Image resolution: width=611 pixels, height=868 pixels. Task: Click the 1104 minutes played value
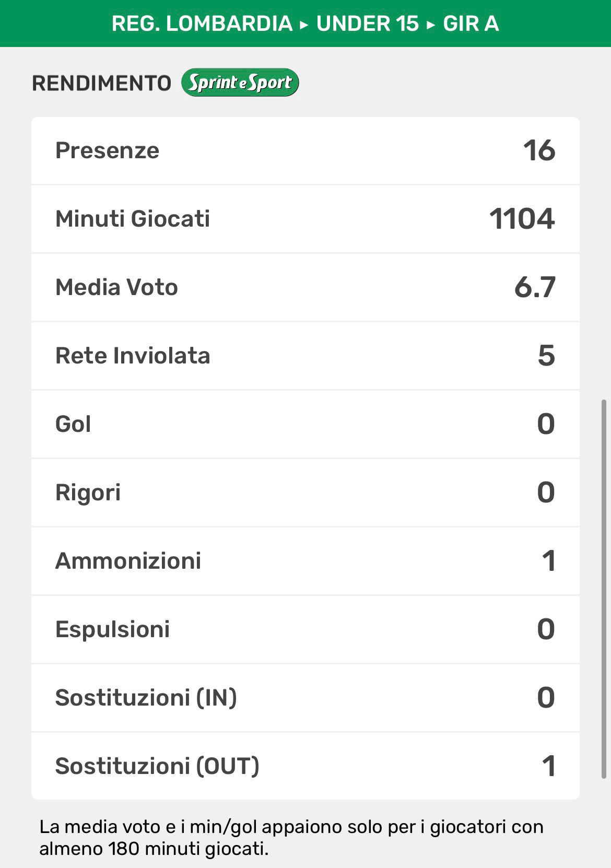(522, 219)
